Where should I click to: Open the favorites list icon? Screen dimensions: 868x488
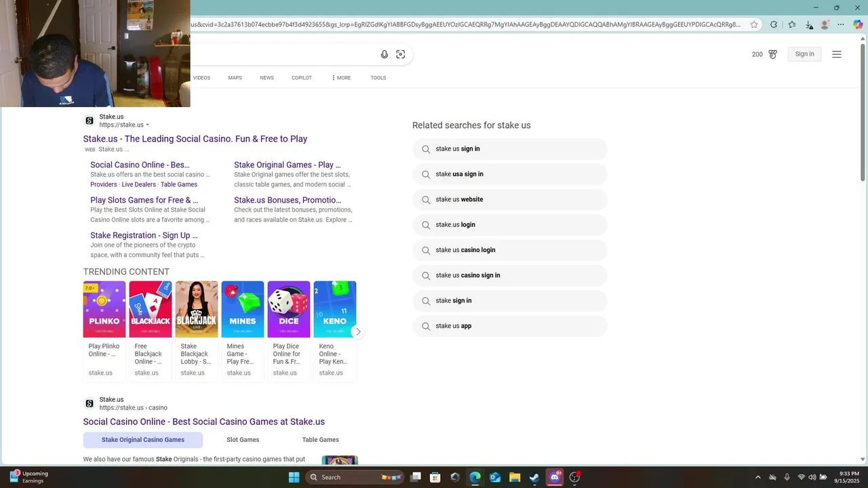tap(792, 24)
